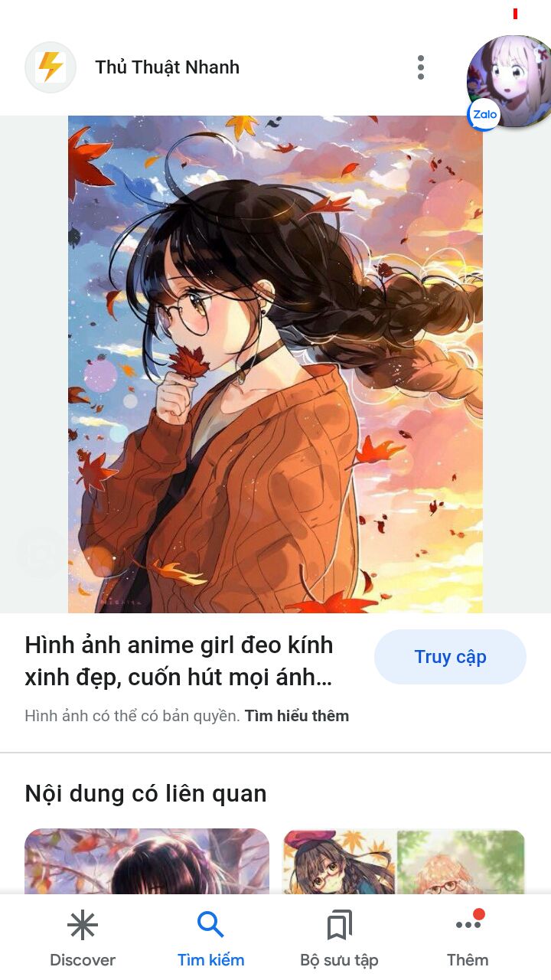
Task: Open the Tìm hiểu thêm link
Action: click(x=297, y=716)
